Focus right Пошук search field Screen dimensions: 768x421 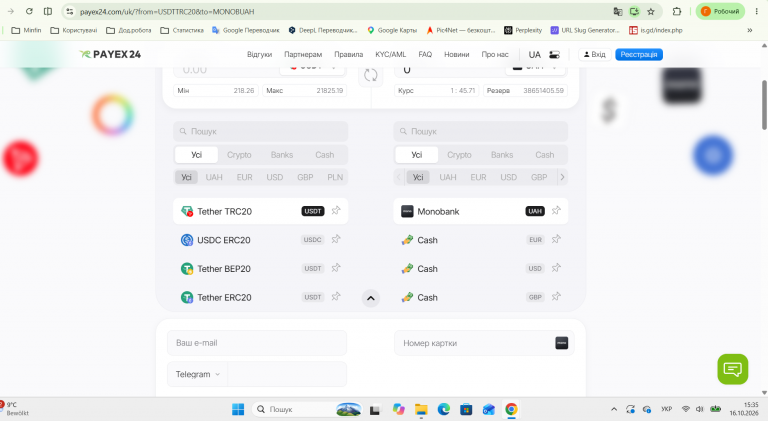tap(480, 131)
